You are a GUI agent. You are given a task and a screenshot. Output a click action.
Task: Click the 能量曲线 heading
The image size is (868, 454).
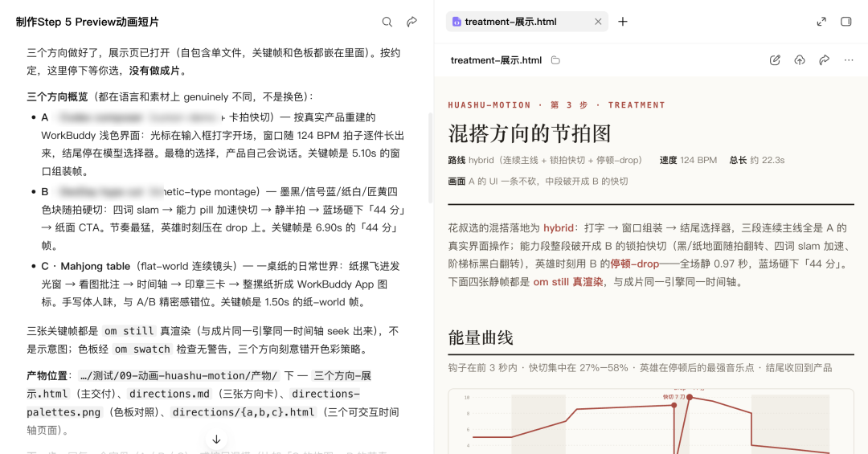point(481,337)
